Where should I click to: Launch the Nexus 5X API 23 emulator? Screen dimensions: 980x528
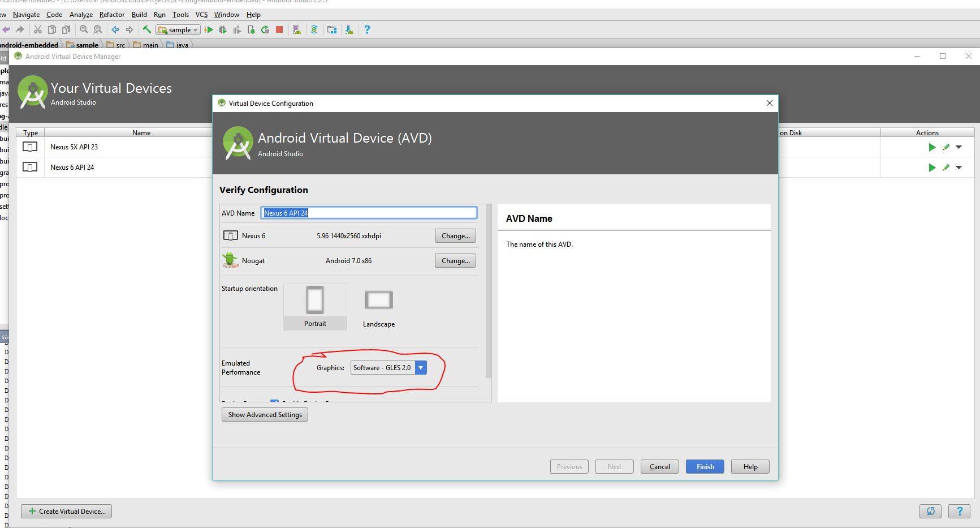[931, 147]
